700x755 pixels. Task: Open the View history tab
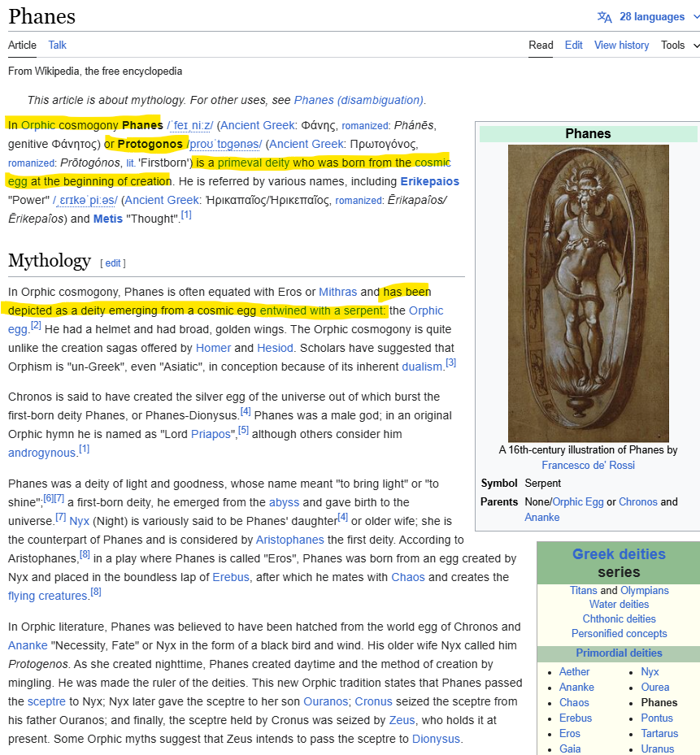pos(621,46)
